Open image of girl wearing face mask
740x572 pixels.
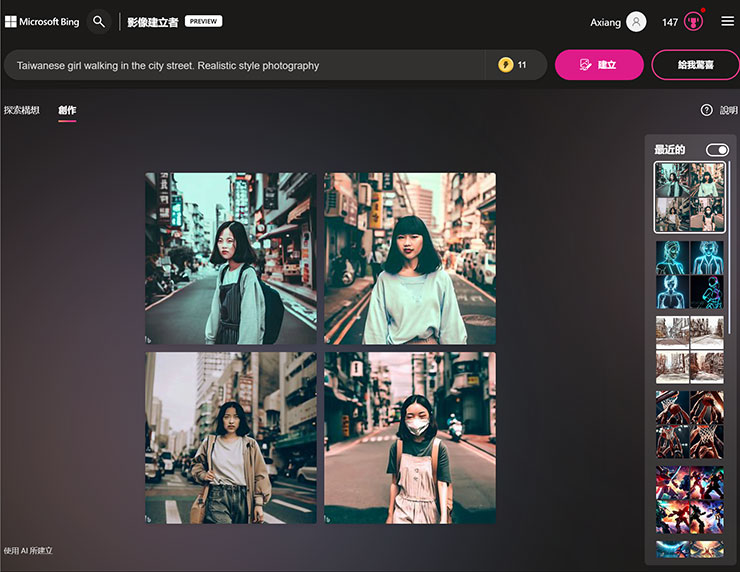point(410,437)
